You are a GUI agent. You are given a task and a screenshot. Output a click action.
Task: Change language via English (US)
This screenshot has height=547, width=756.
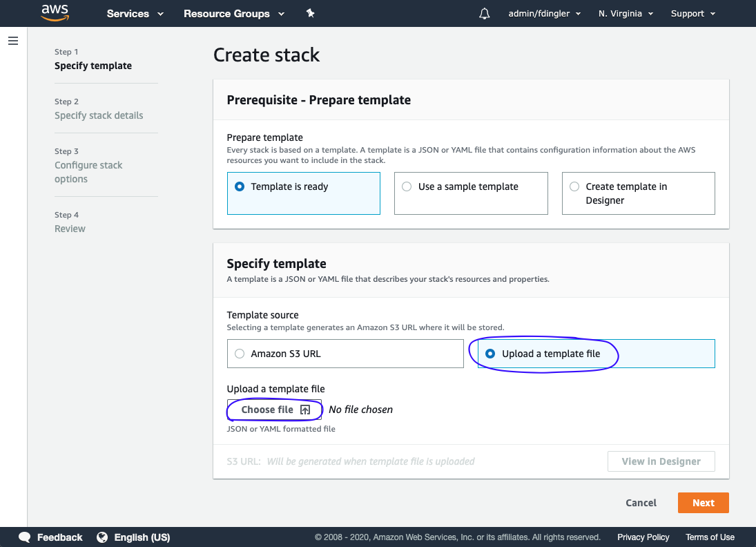click(x=142, y=537)
